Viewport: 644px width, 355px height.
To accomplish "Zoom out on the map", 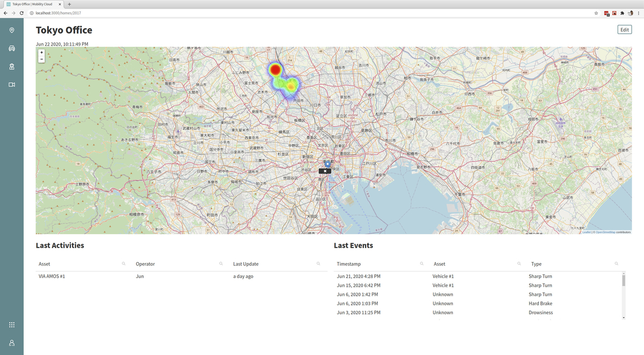I will click(x=41, y=59).
